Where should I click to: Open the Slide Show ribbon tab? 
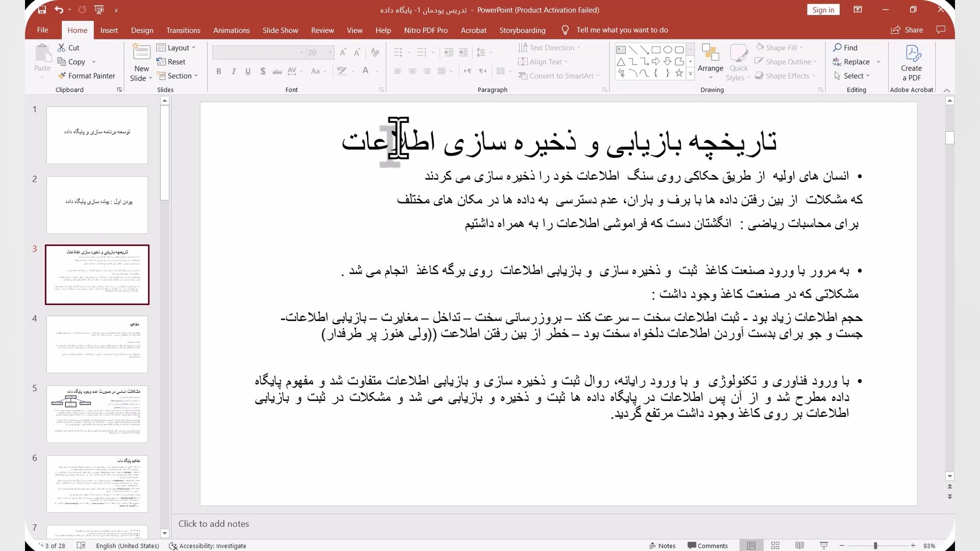(280, 30)
